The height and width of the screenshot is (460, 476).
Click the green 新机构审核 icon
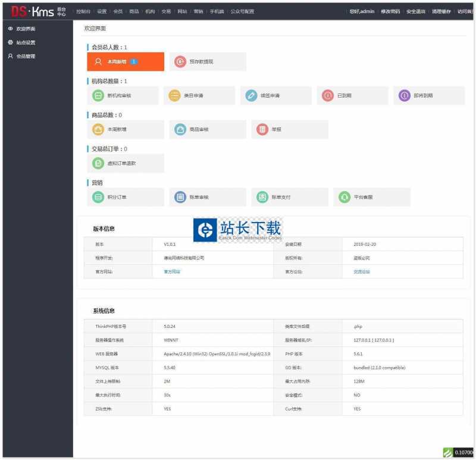[98, 95]
